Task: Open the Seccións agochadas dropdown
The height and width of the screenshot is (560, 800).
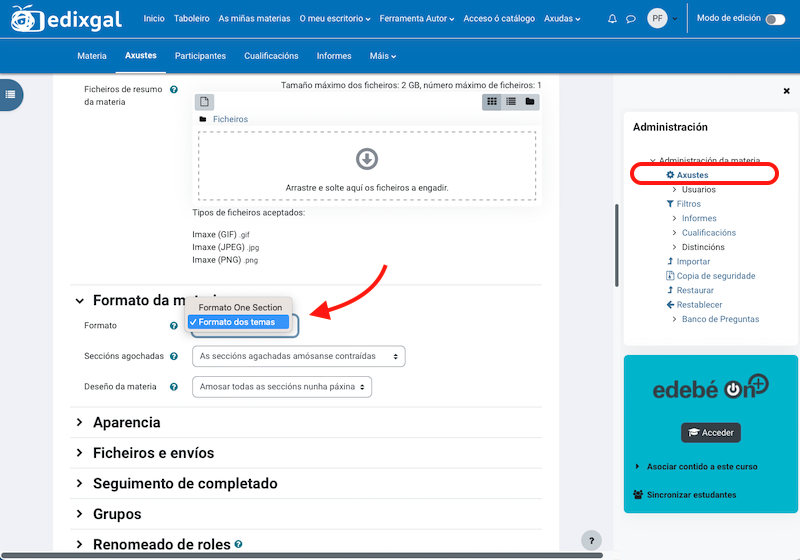Action: pyautogui.click(x=298, y=356)
